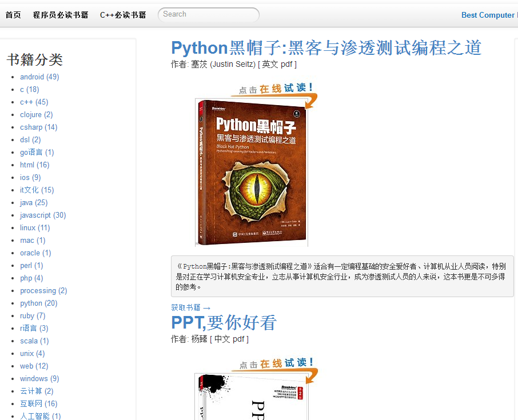Select the linux (11) category
This screenshot has width=518, height=420.
(35, 228)
